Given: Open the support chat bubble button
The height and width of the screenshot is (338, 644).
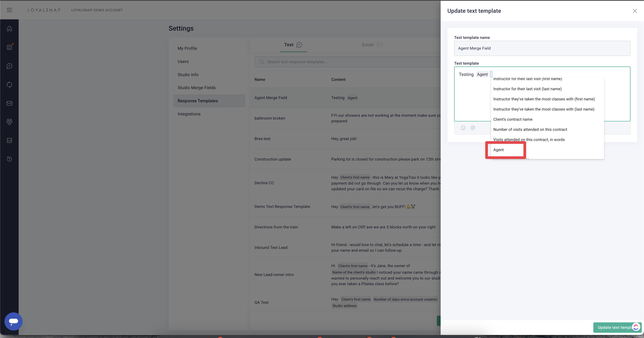Looking at the screenshot, I should 14,321.
